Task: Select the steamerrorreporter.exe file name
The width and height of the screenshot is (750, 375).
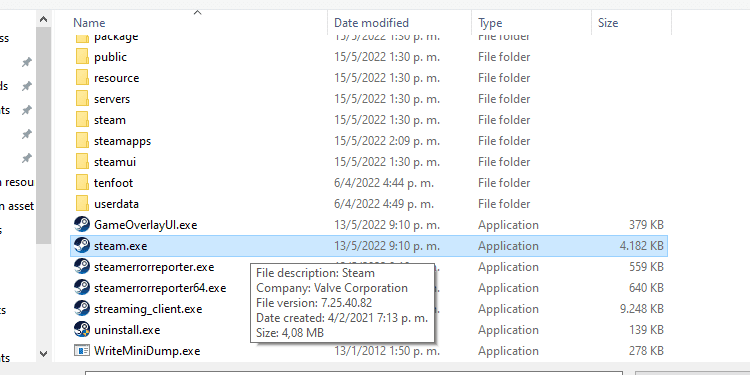Action: tap(154, 267)
